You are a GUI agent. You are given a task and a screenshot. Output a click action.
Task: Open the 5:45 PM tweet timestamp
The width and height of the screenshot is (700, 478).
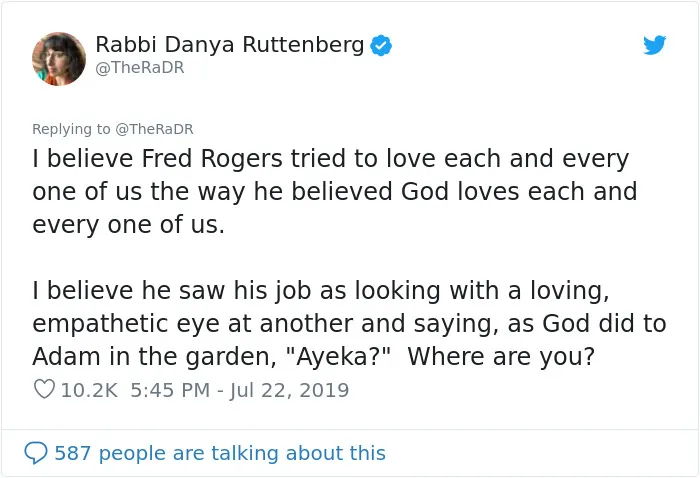[x=170, y=390]
